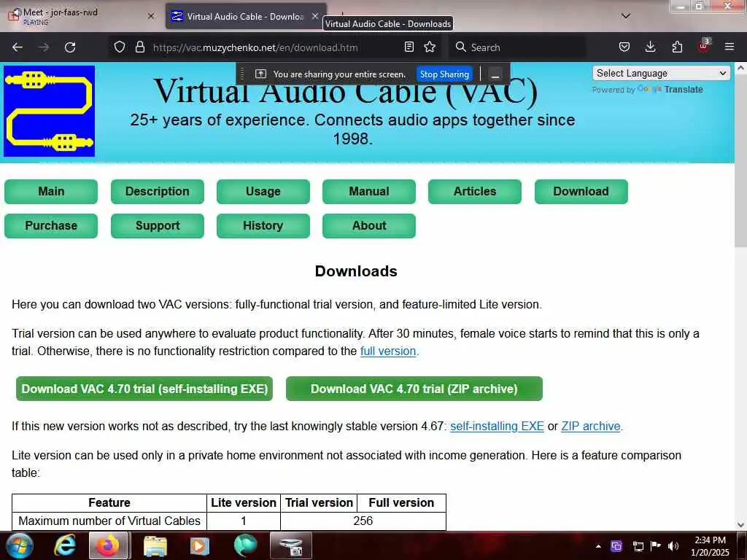Click the page vertical scrollbar thumb
The width and height of the screenshot is (747, 560).
(740, 160)
